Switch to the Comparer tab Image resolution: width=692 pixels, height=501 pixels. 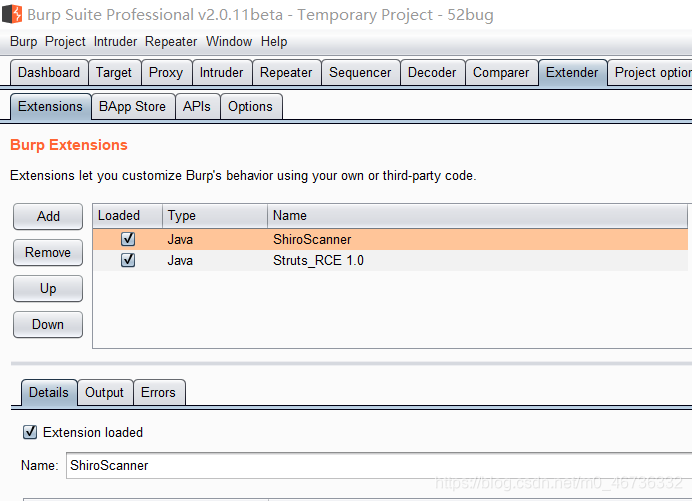pyautogui.click(x=501, y=72)
